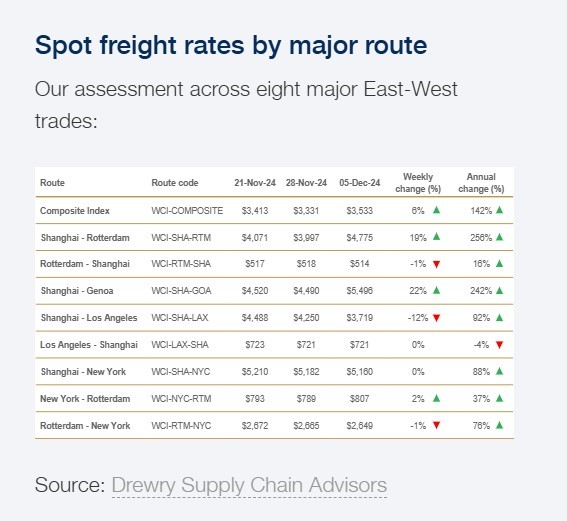Click the green up arrow for New York - Rotterdam weekly change
This screenshot has height=521, width=567.
(436, 398)
